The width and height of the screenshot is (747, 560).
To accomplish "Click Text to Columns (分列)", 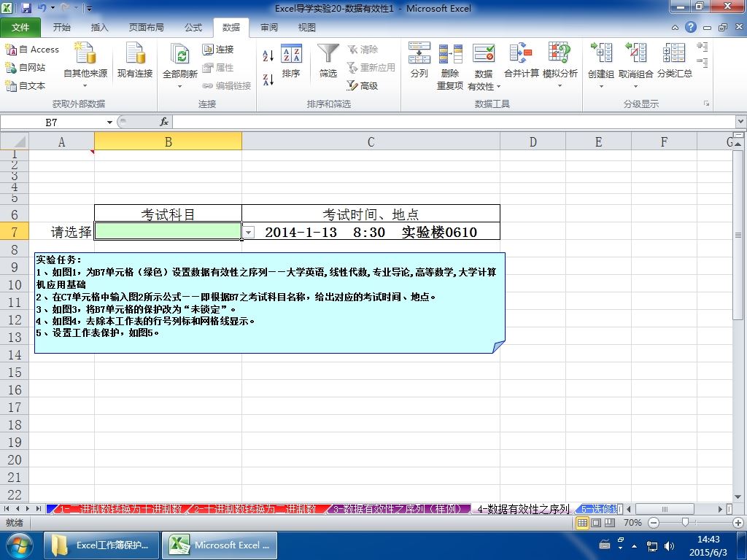I will (x=419, y=61).
